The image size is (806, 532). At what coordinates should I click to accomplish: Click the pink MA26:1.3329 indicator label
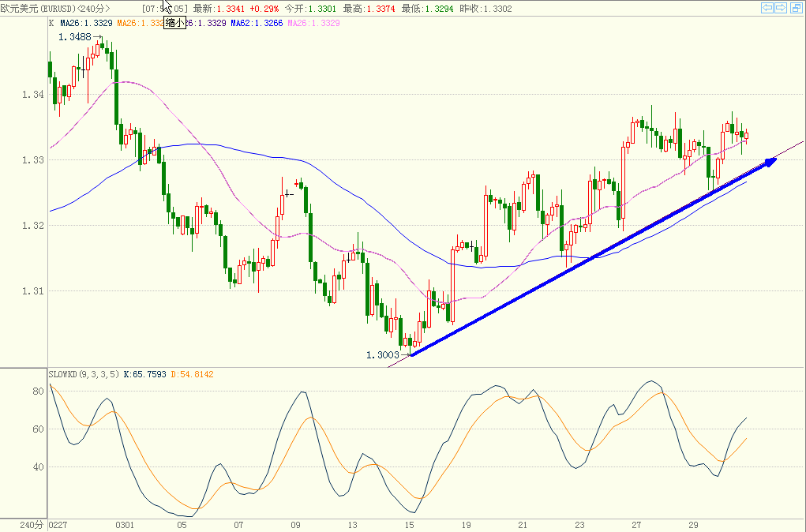click(x=313, y=23)
